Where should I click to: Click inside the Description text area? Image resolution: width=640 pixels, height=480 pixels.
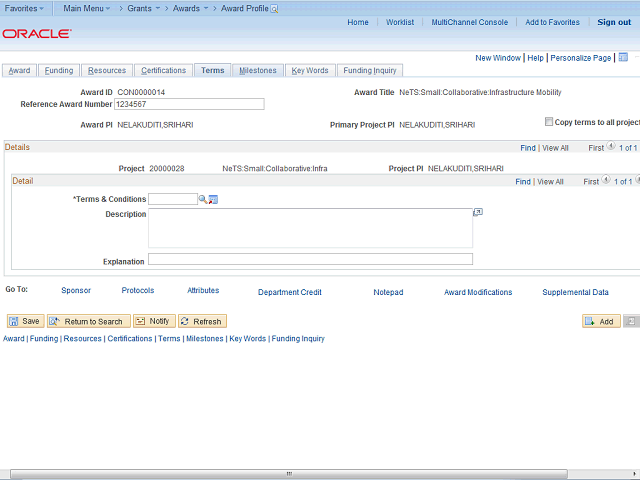pos(310,228)
